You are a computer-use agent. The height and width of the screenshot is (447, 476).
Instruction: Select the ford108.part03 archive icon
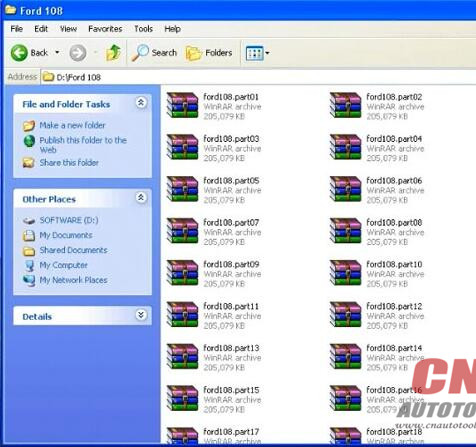tap(182, 147)
